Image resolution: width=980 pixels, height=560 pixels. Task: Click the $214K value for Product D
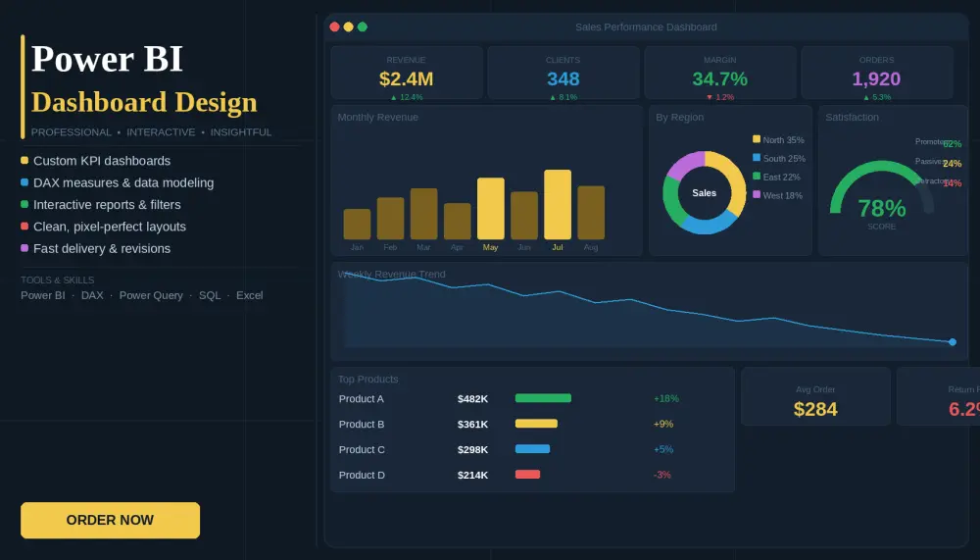click(x=472, y=475)
